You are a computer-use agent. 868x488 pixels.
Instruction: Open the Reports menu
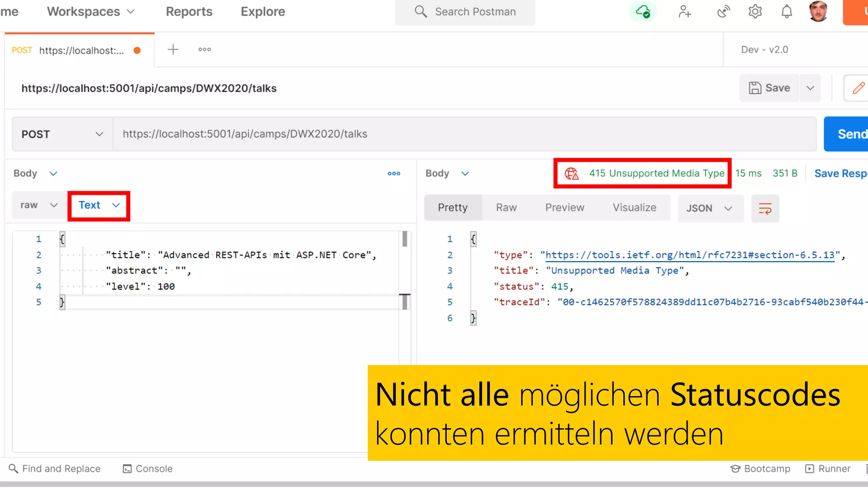pyautogui.click(x=189, y=11)
